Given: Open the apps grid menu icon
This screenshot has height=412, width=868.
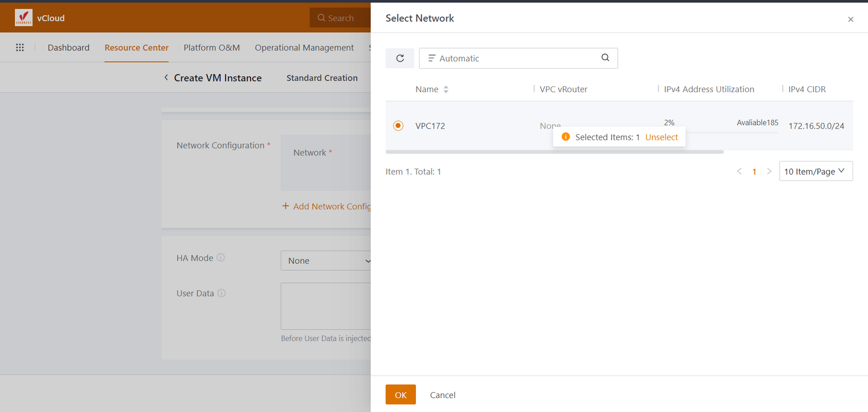Looking at the screenshot, I should tap(20, 47).
